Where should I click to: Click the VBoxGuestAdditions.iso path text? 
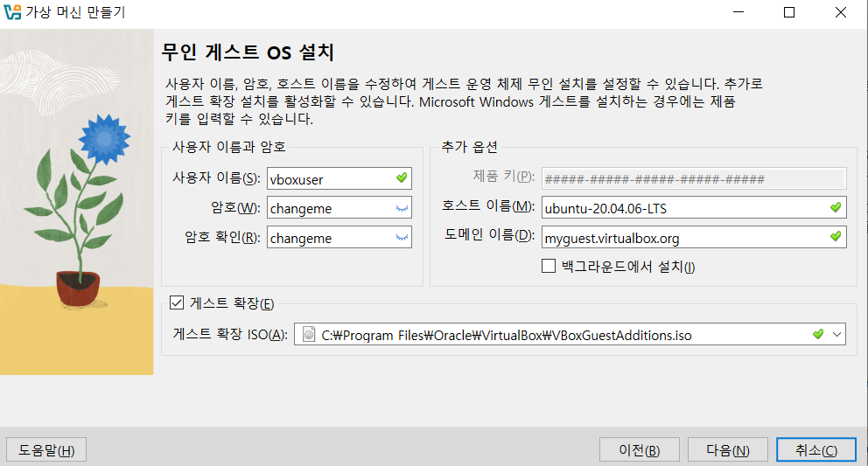click(507, 336)
